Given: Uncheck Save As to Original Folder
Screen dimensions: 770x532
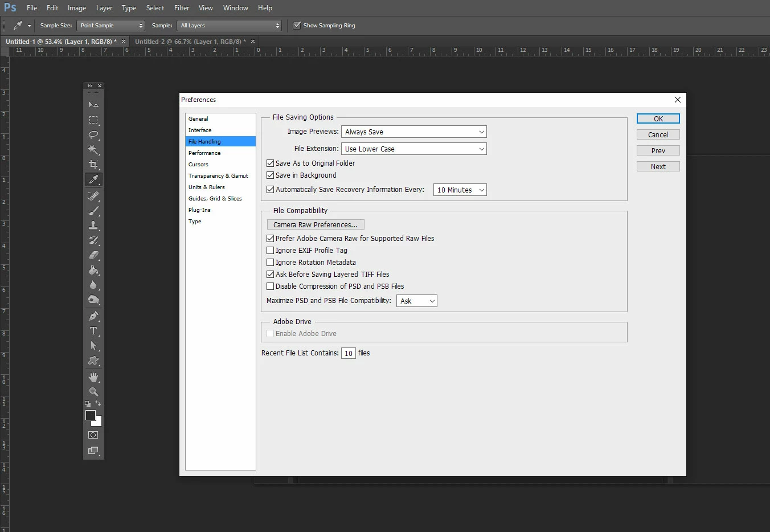Looking at the screenshot, I should tap(271, 163).
